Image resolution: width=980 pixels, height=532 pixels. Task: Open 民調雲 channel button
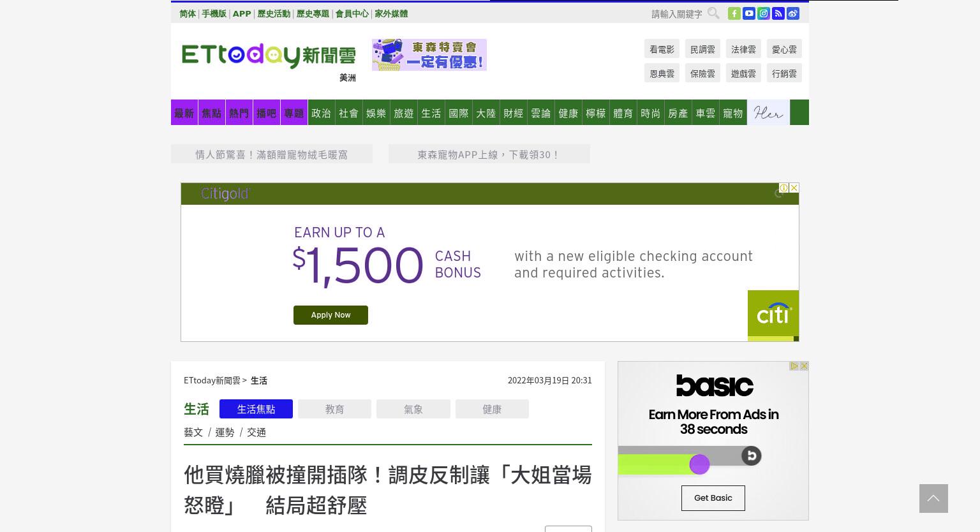pyautogui.click(x=702, y=49)
